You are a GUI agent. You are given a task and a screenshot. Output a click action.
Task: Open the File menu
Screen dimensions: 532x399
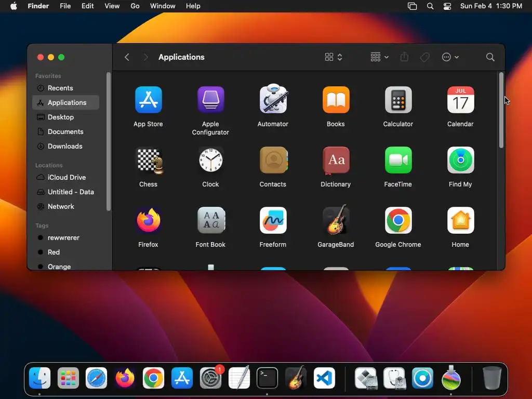[x=65, y=6]
